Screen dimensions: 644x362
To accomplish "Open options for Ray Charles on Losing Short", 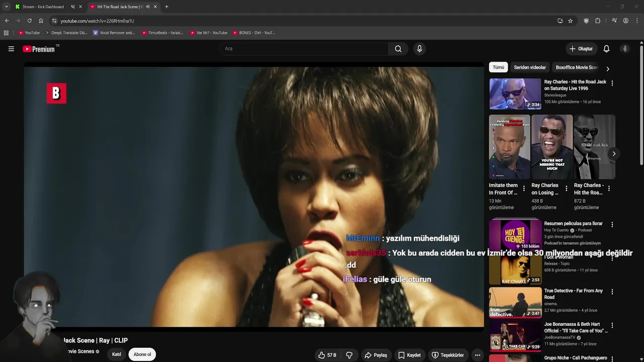I will (566, 189).
